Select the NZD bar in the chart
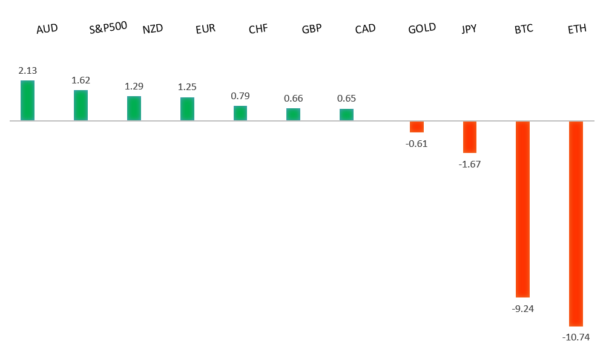Viewport: 606px width, 364px height. coord(134,108)
